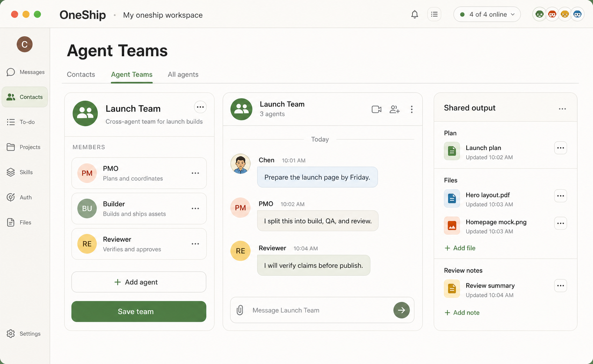
Task: Select Contacts in the sidebar
Action: pyautogui.click(x=25, y=97)
